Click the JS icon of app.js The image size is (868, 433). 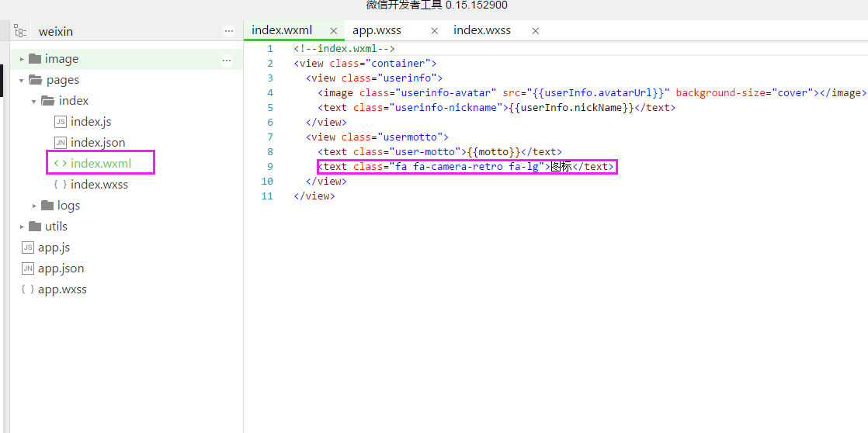[x=28, y=248]
